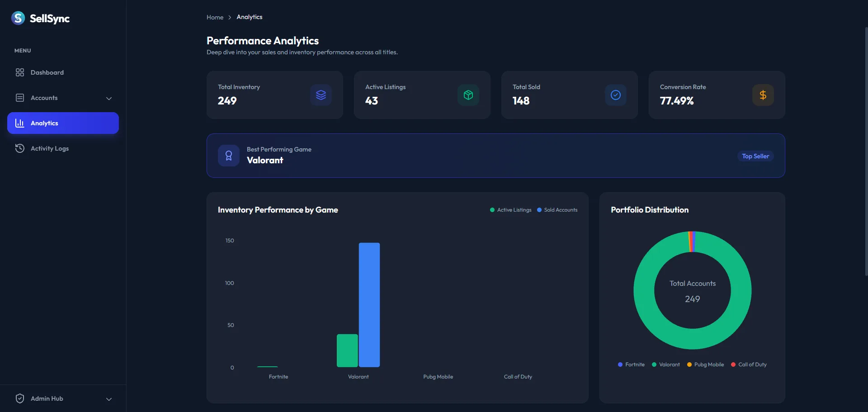Toggle Valorant in portfolio legend
The height and width of the screenshot is (412, 868).
click(x=665, y=365)
